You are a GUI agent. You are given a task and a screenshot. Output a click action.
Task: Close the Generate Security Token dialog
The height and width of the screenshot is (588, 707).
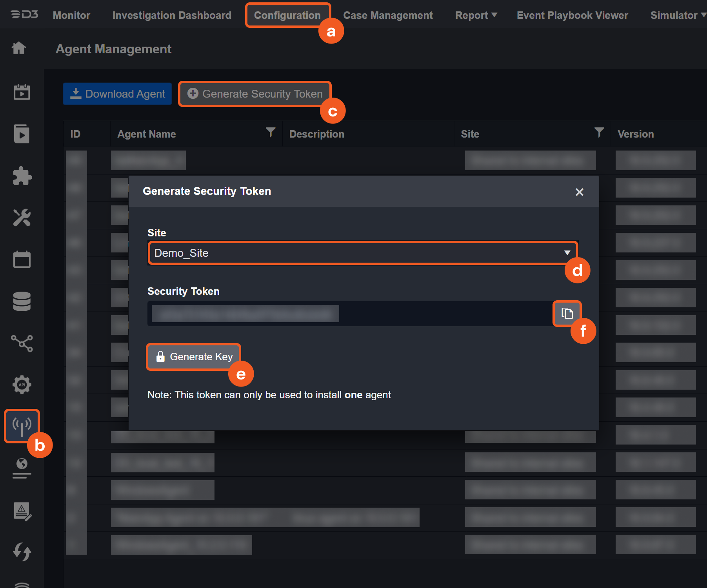coord(579,192)
